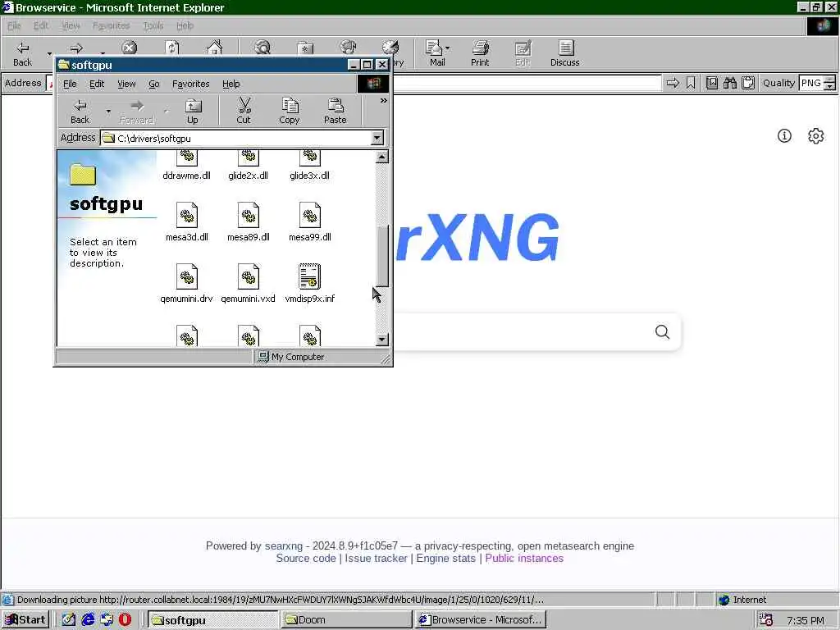840x630 pixels.
Task: Click the Cut scissors icon in softgpu window
Action: [x=244, y=112]
